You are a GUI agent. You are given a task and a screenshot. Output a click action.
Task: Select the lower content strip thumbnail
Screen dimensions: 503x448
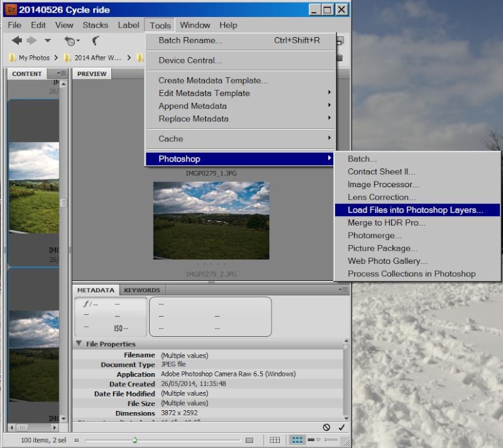click(x=34, y=356)
